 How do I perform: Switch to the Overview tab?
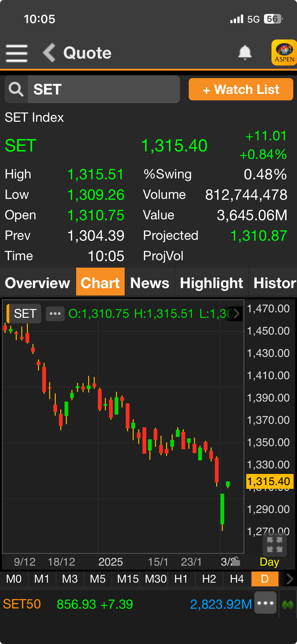[x=38, y=283]
